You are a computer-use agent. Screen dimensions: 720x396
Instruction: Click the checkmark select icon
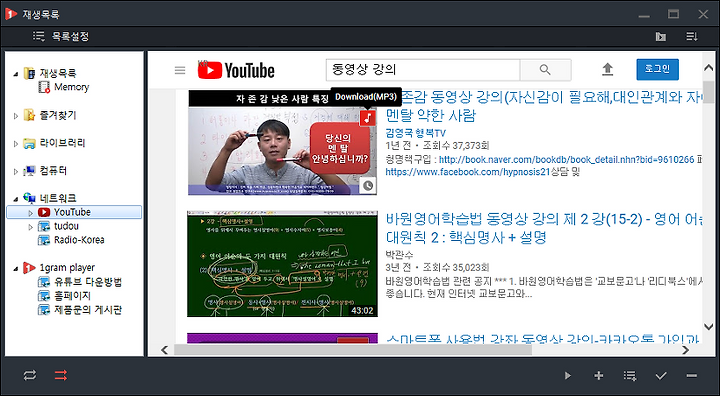click(x=661, y=376)
